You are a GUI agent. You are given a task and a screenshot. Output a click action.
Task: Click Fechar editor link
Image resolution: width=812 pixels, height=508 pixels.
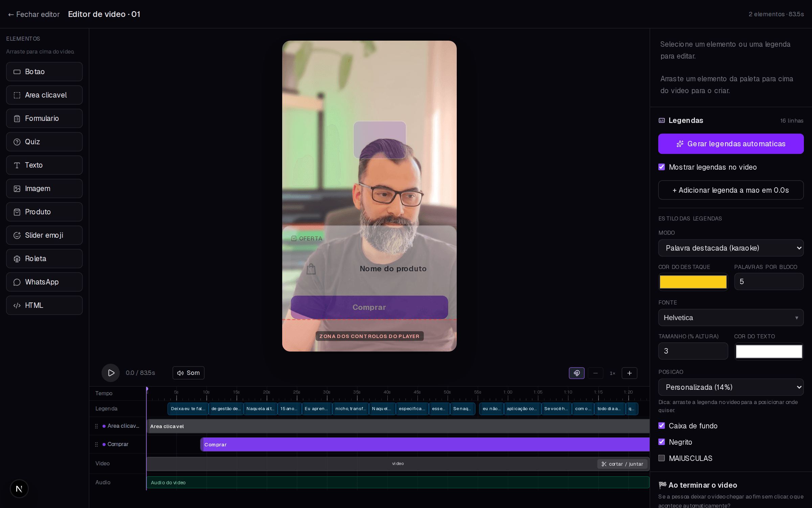pyautogui.click(x=34, y=14)
